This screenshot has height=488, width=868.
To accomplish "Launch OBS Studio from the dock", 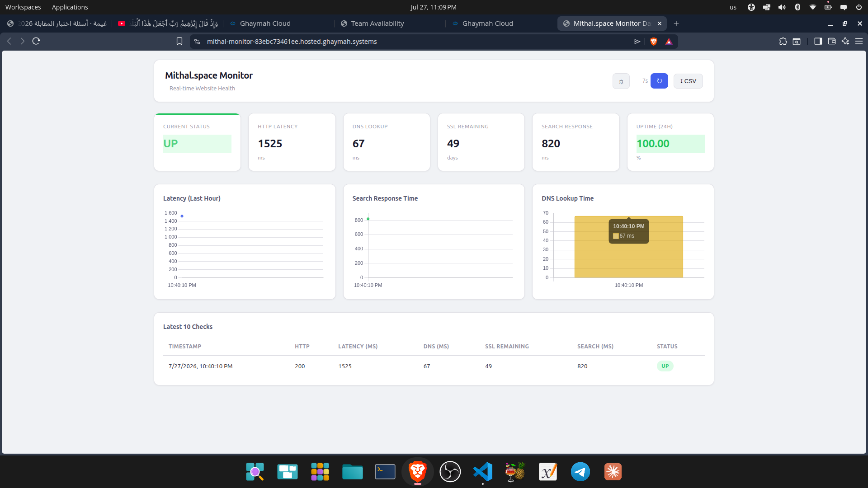I will pyautogui.click(x=450, y=472).
